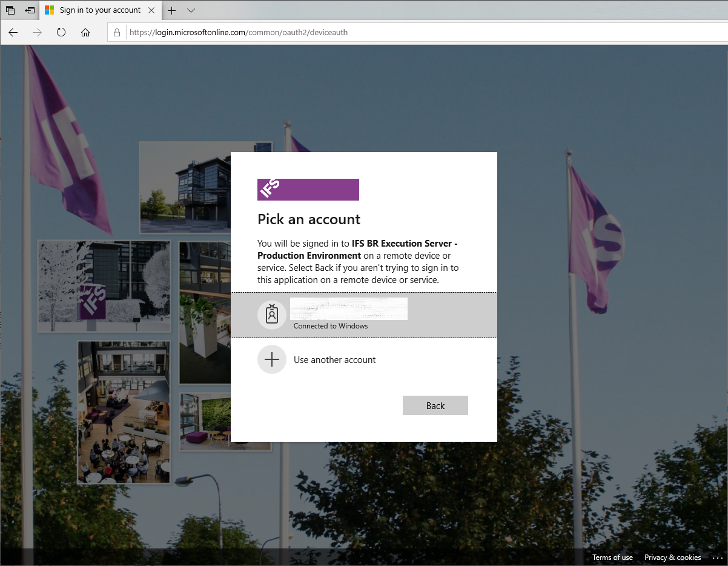Viewport: 728px width, 566px height.
Task: Close the 'Sign in to your account' tab
Action: point(151,10)
